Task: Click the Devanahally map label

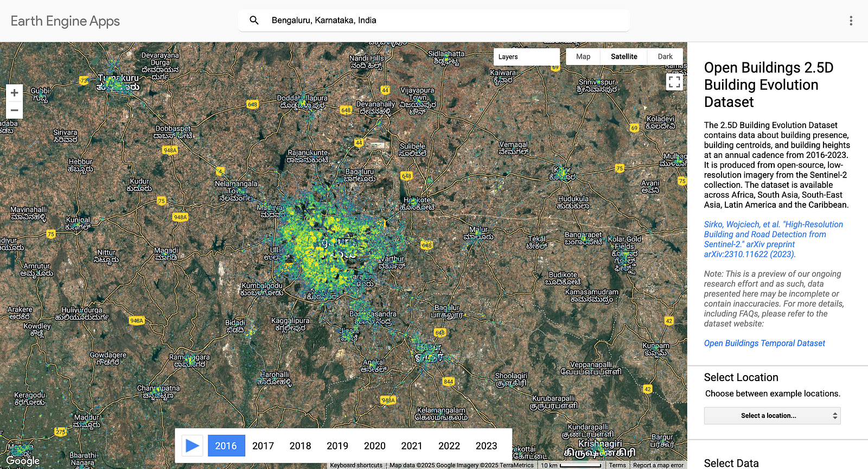Action: tap(375, 107)
